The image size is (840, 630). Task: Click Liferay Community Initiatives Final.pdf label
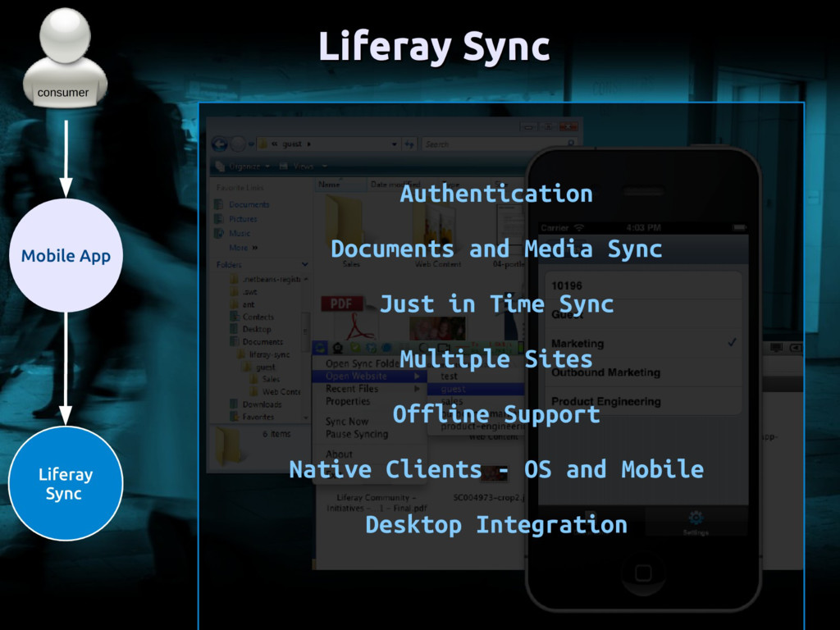click(376, 503)
